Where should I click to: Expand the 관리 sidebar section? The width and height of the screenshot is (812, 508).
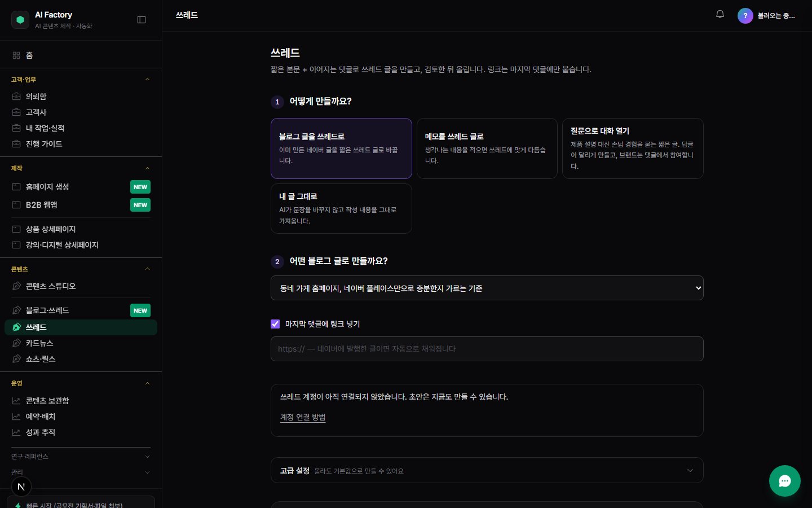point(81,472)
